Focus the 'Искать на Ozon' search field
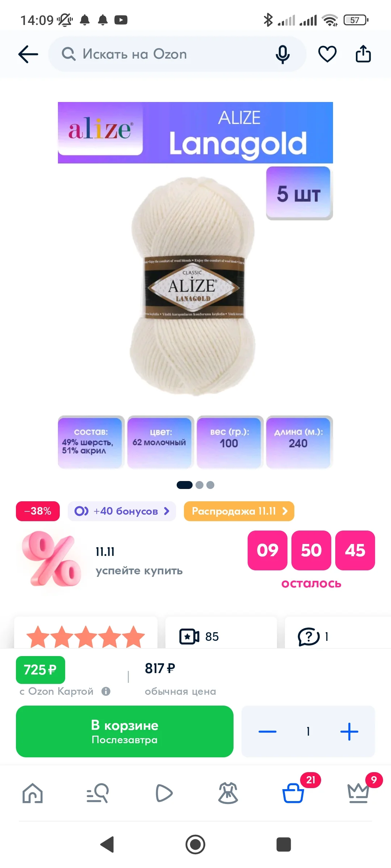 point(177,54)
